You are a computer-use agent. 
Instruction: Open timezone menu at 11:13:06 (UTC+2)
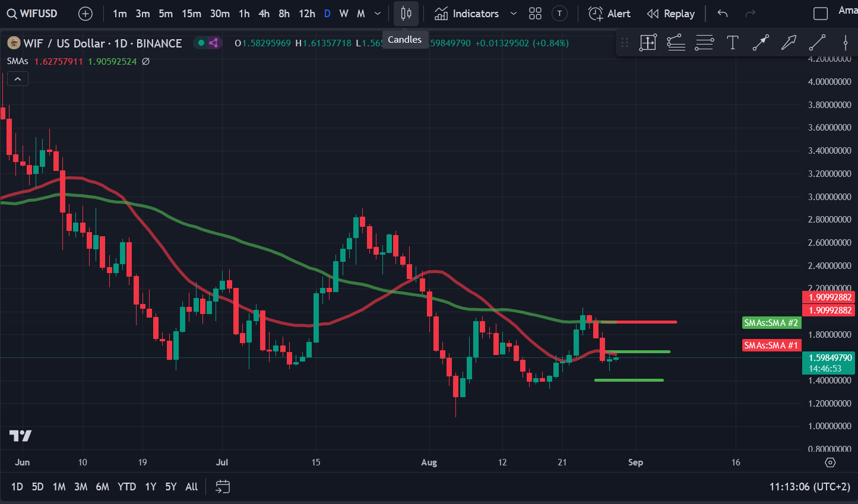click(810, 487)
